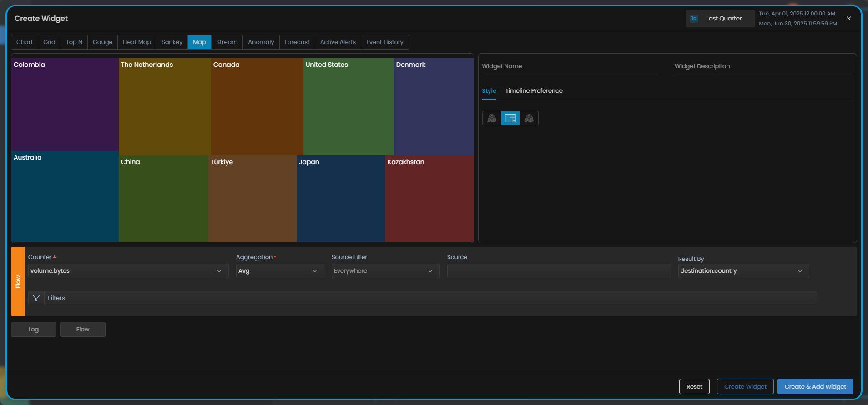This screenshot has width=868, height=405.
Task: Toggle the Log data source button
Action: [34, 330]
